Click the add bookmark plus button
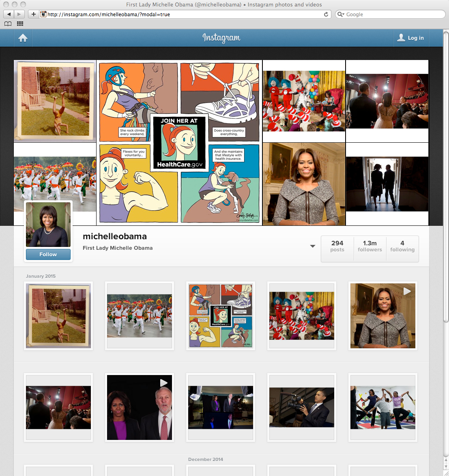449x476 pixels. [x=33, y=14]
